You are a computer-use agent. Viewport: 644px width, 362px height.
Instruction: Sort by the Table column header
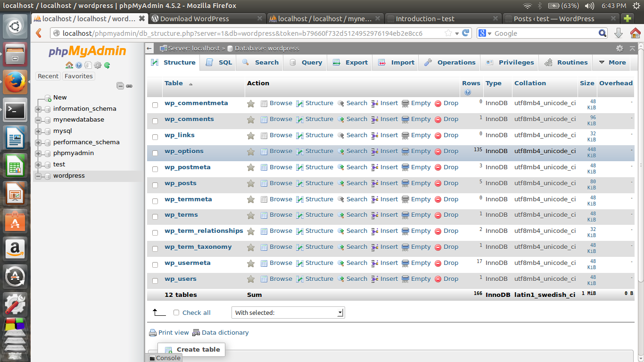[x=173, y=83]
